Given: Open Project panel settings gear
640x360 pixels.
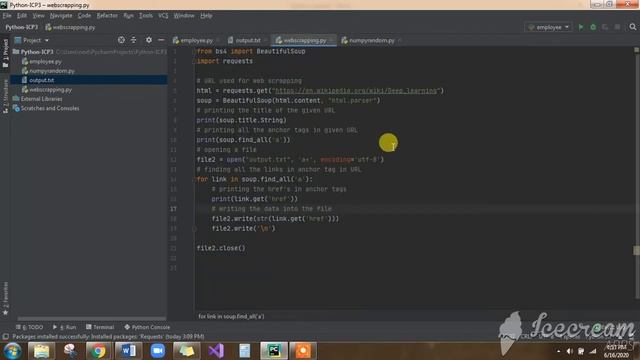Looking at the screenshot, I should pos(149,40).
